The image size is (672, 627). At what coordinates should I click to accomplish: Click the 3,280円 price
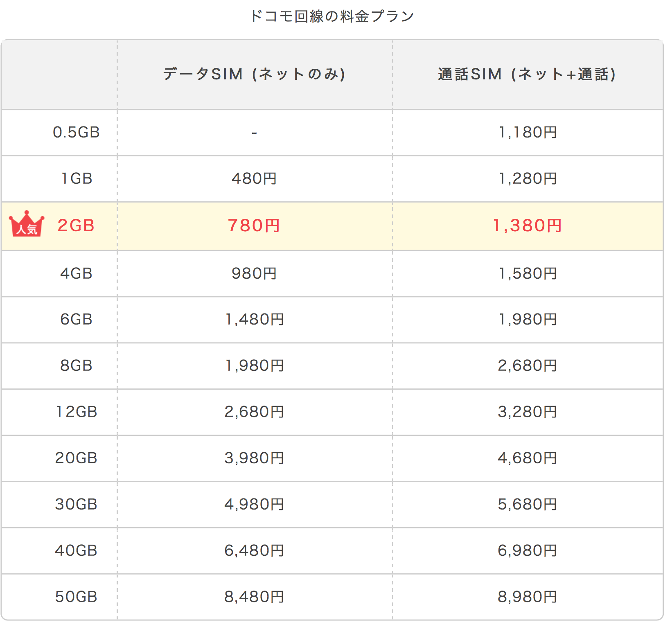pos(528,412)
